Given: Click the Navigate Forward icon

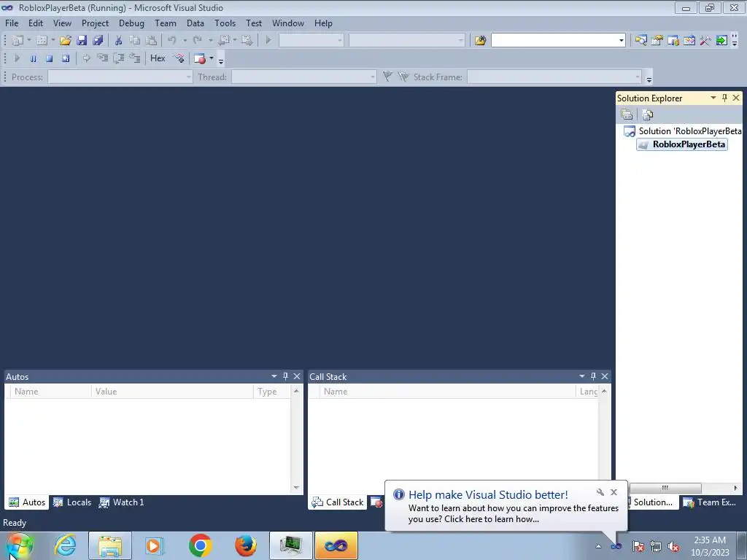Looking at the screenshot, I should [x=247, y=41].
